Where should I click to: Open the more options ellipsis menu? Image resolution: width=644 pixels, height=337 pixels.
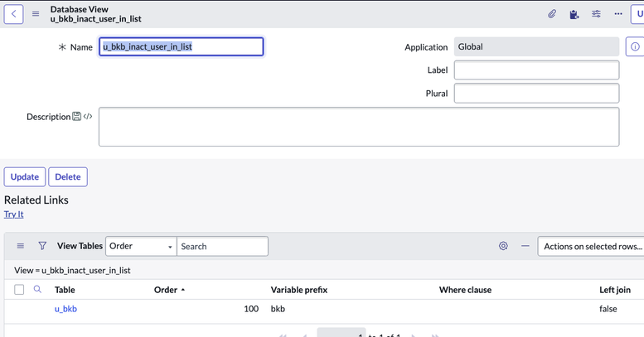click(618, 14)
